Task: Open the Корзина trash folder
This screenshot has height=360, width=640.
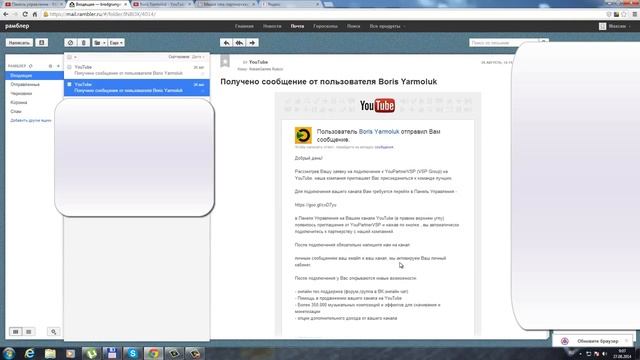Action: [x=19, y=102]
